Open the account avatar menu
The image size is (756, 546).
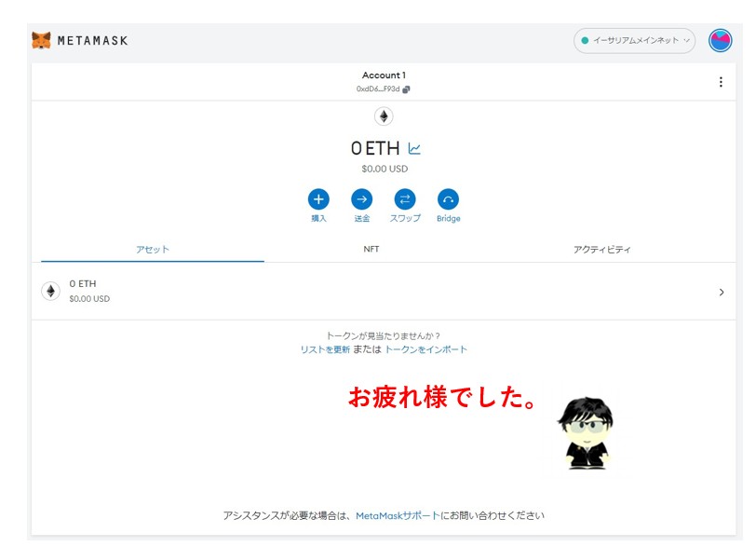coord(720,40)
